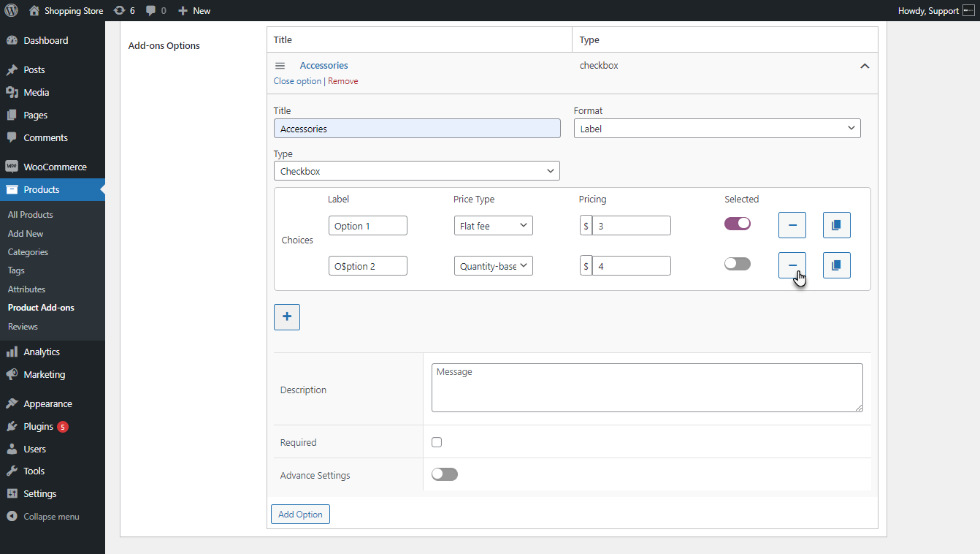Image resolution: width=980 pixels, height=554 pixels.
Task: Open All Products submenu
Action: [31, 215]
